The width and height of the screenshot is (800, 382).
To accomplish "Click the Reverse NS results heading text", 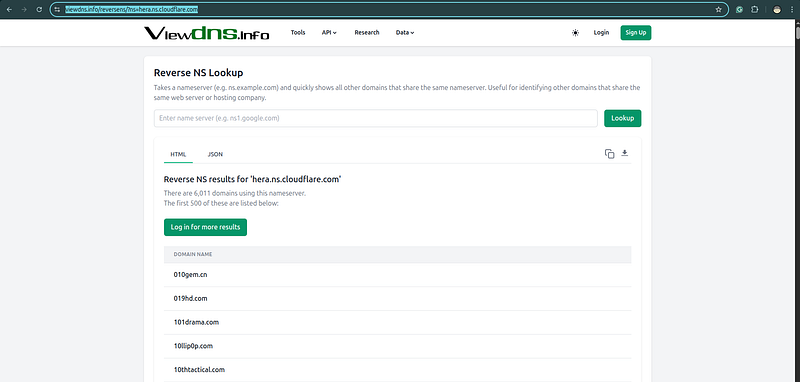I will pyautogui.click(x=252, y=180).
